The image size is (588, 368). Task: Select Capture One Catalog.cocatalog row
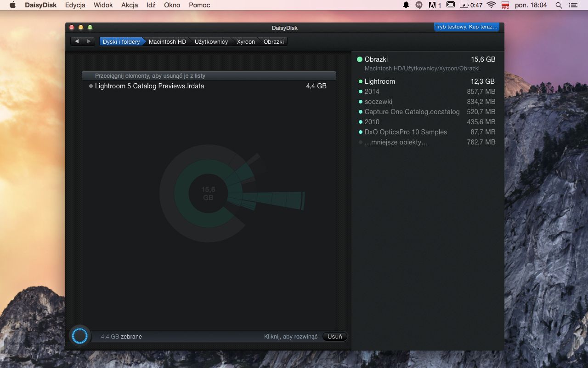coord(427,112)
